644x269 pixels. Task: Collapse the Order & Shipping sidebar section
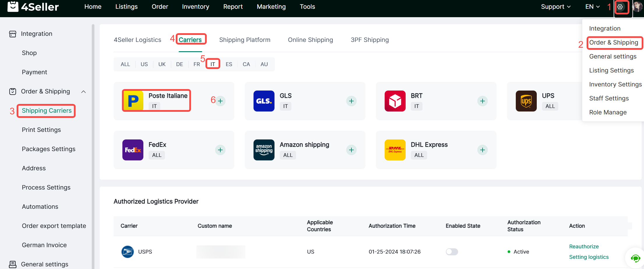tap(83, 92)
